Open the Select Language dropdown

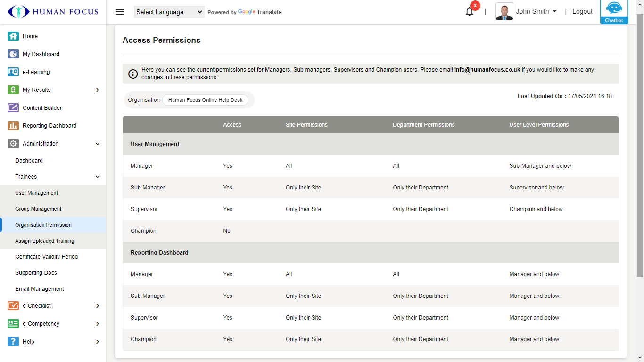[x=169, y=12]
